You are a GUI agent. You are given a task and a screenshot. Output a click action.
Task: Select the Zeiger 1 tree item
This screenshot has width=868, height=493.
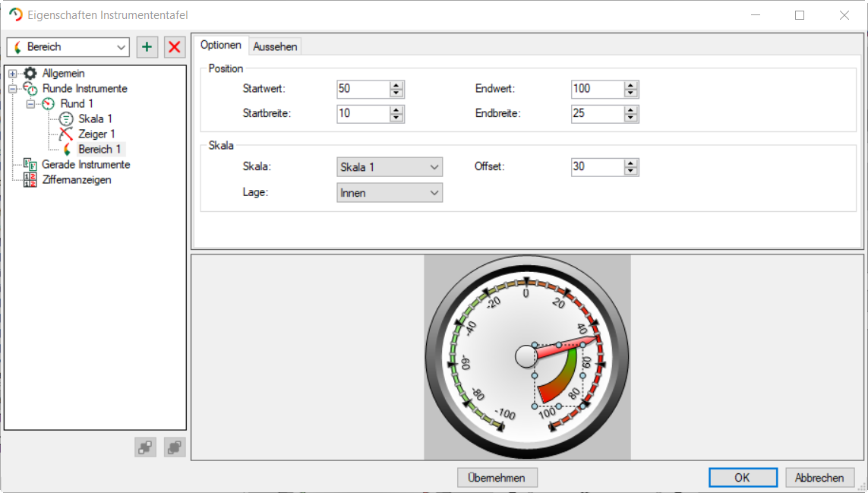(96, 134)
